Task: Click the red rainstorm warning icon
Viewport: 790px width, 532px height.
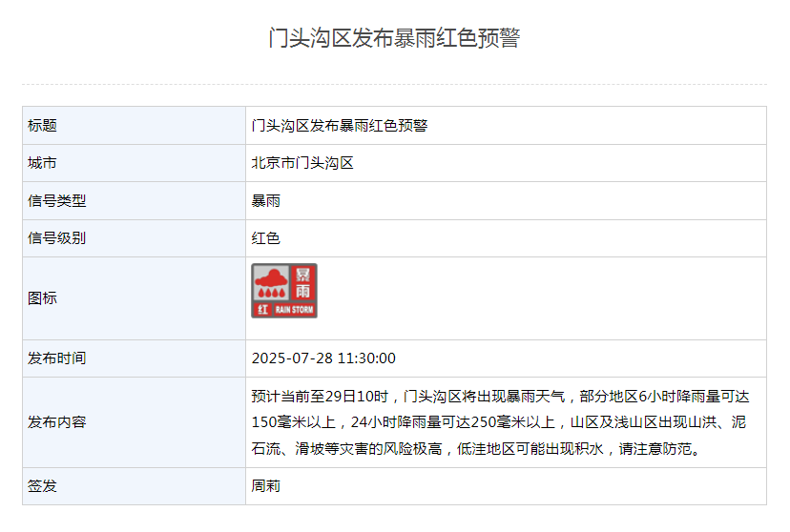Action: point(284,291)
